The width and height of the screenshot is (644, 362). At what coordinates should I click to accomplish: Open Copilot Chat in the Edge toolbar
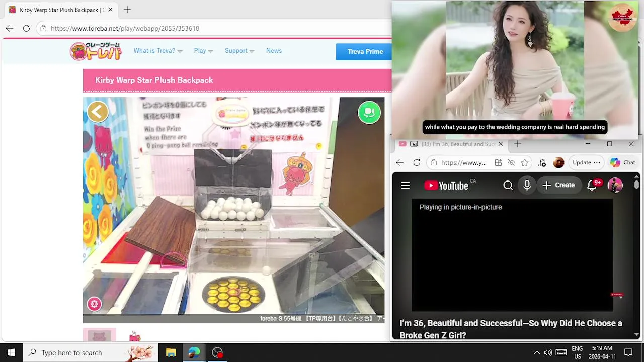click(623, 162)
